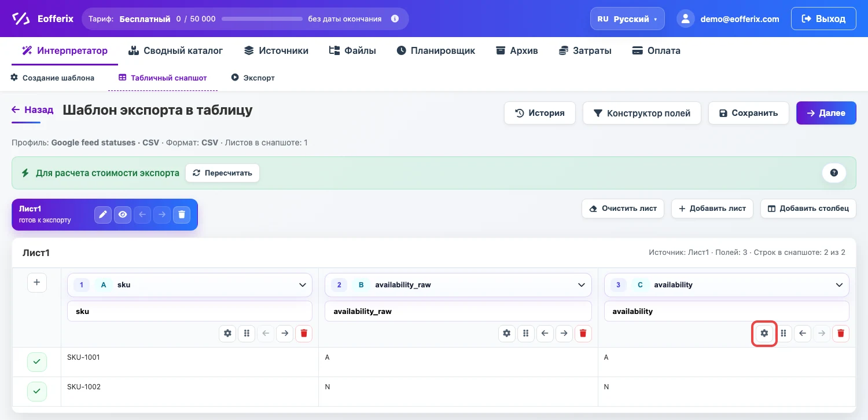Open the Оплата tab
The height and width of the screenshot is (420, 868).
pos(656,50)
